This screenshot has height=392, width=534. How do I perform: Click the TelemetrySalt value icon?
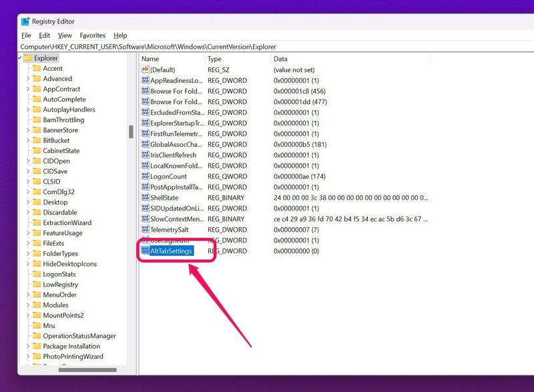(145, 230)
